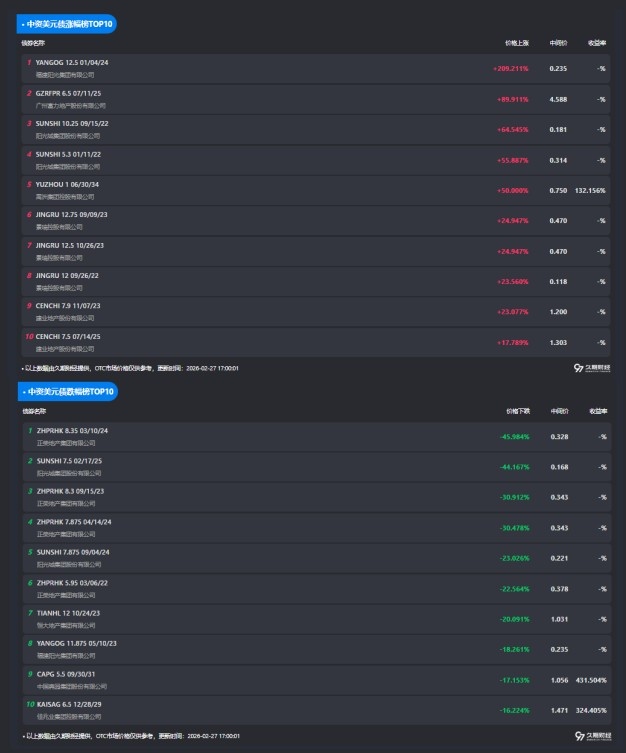Select the TIANHL 12 10/24/23 bond
The width and height of the screenshot is (626, 753).
point(68,613)
